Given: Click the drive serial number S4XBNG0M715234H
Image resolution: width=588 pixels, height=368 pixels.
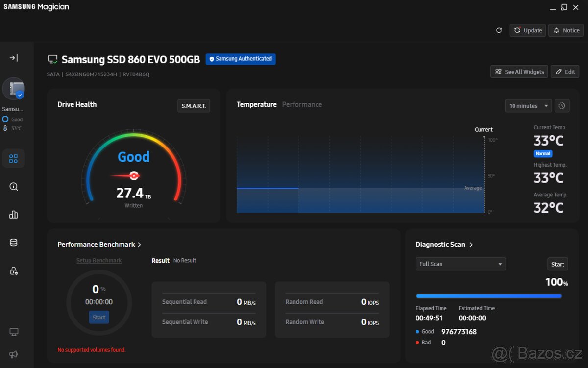Looking at the screenshot, I should [x=91, y=74].
